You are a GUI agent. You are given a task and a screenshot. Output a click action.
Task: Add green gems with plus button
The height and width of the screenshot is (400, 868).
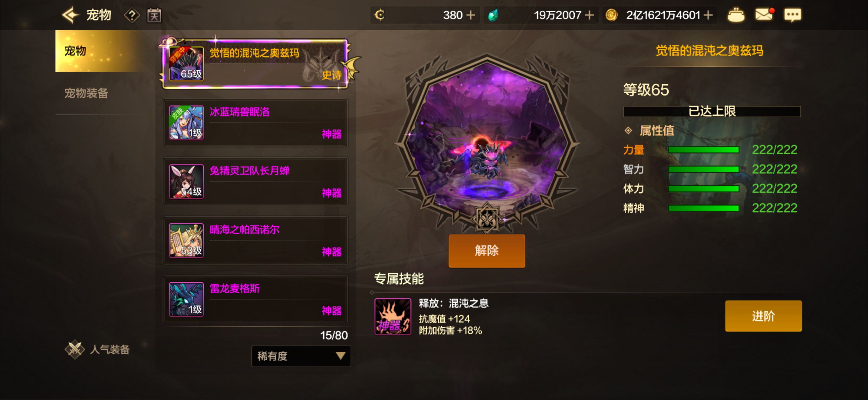coord(589,15)
